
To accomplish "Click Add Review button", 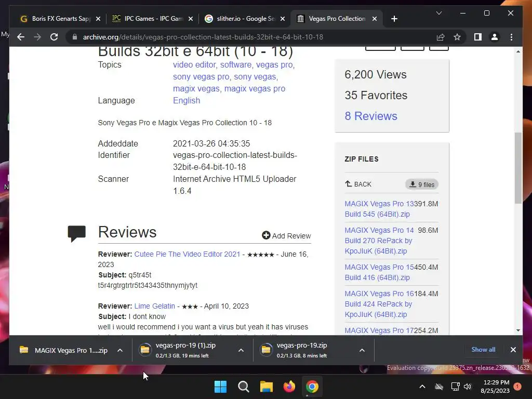I will tap(286, 236).
